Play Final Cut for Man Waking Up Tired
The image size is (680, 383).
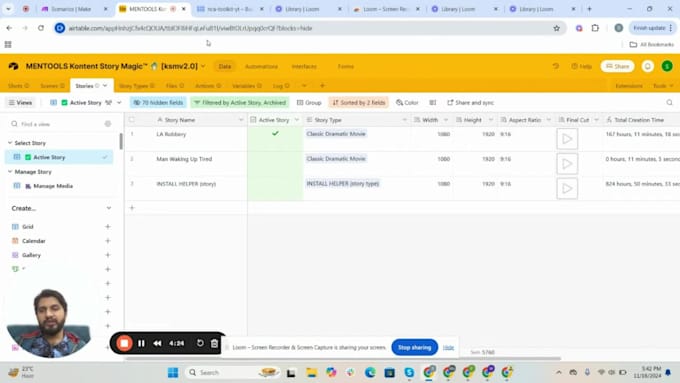pos(567,164)
